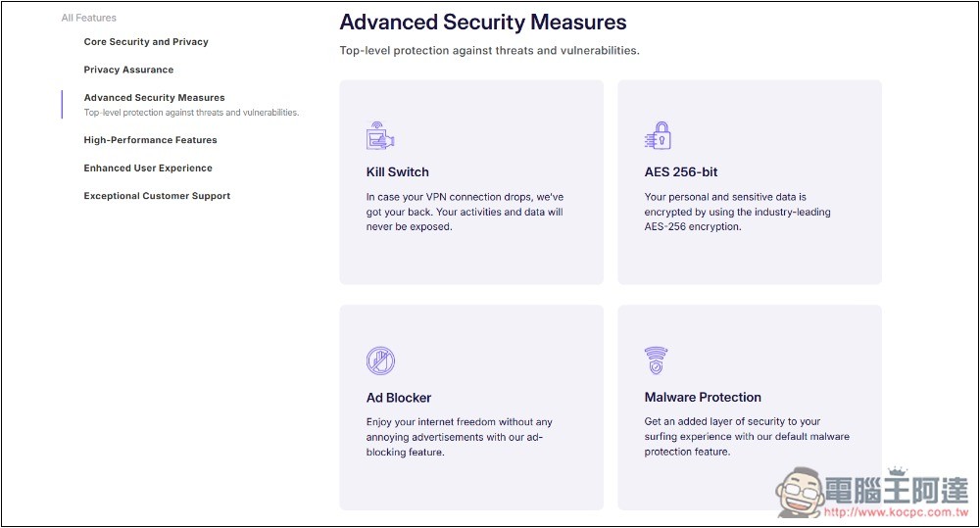Click the cartoon mascot watermark logo

click(x=800, y=493)
